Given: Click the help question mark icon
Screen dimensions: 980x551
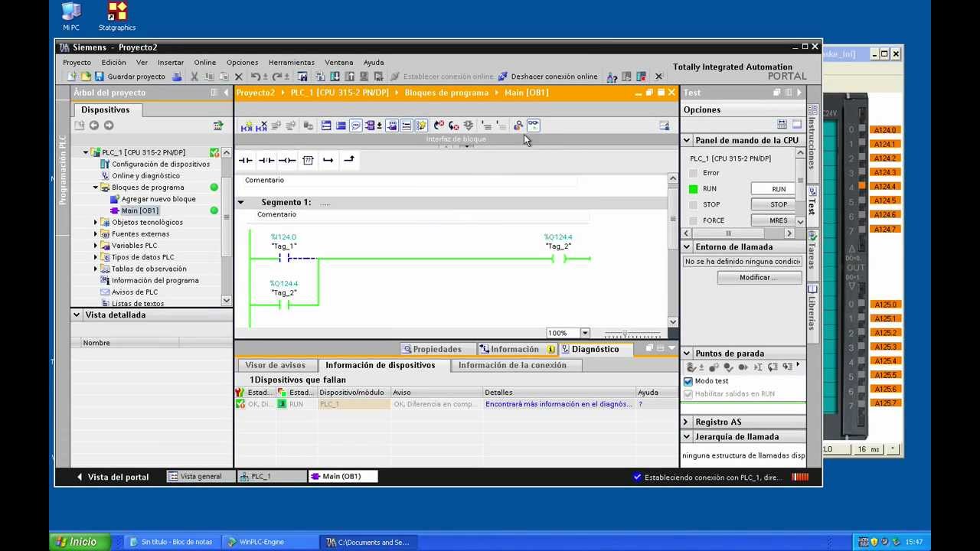Looking at the screenshot, I should click(612, 77).
